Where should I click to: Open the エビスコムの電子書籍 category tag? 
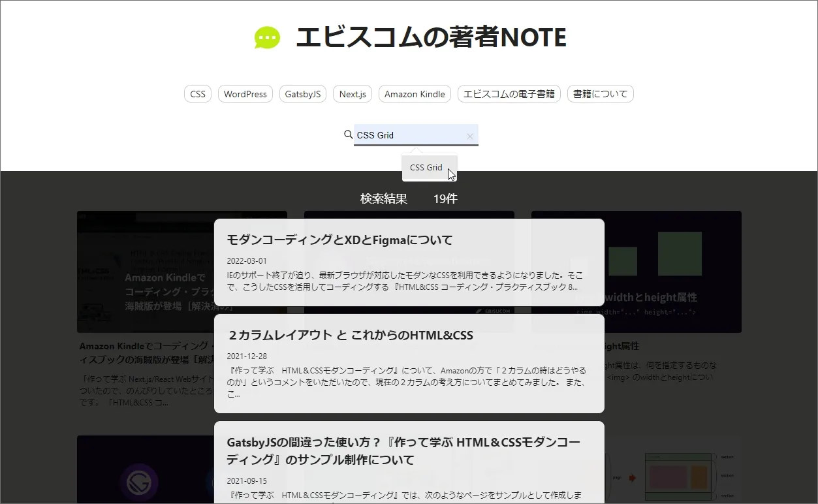[509, 94]
